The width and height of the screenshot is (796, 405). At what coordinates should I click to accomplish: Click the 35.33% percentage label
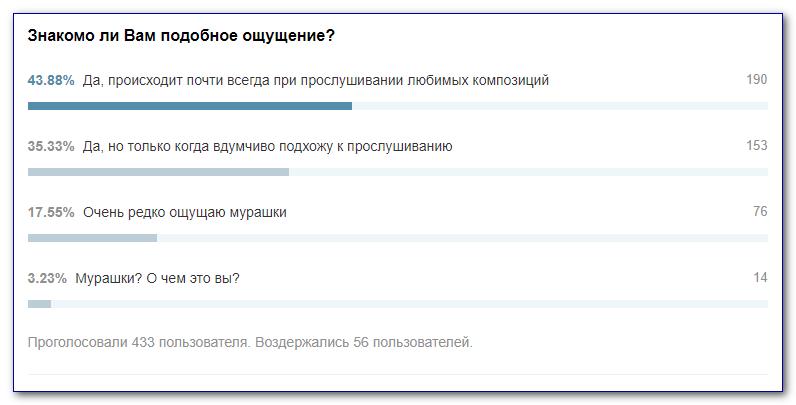click(x=51, y=146)
